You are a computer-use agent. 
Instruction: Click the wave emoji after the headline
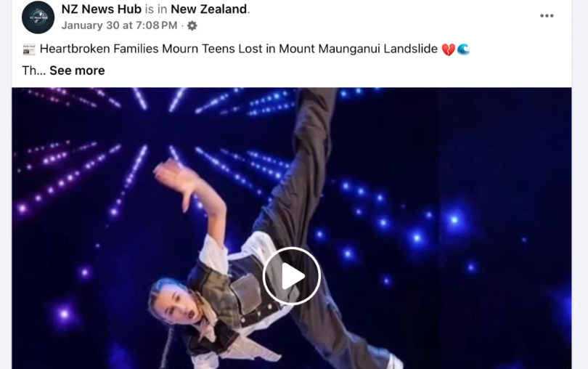click(463, 49)
